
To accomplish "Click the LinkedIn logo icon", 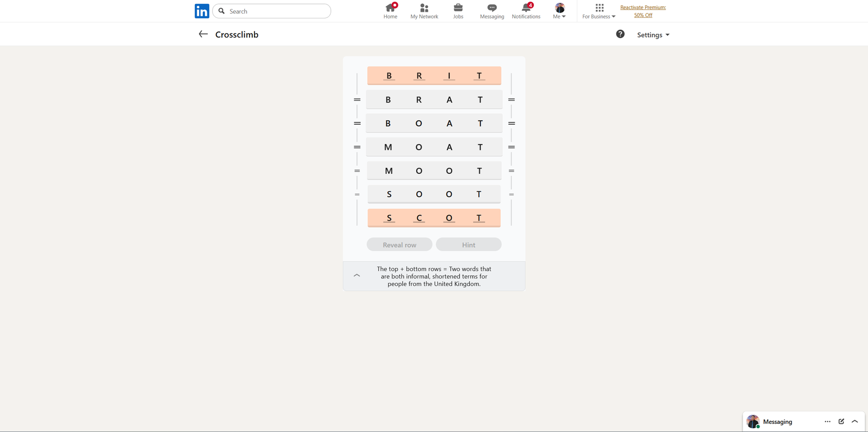I will click(x=202, y=11).
